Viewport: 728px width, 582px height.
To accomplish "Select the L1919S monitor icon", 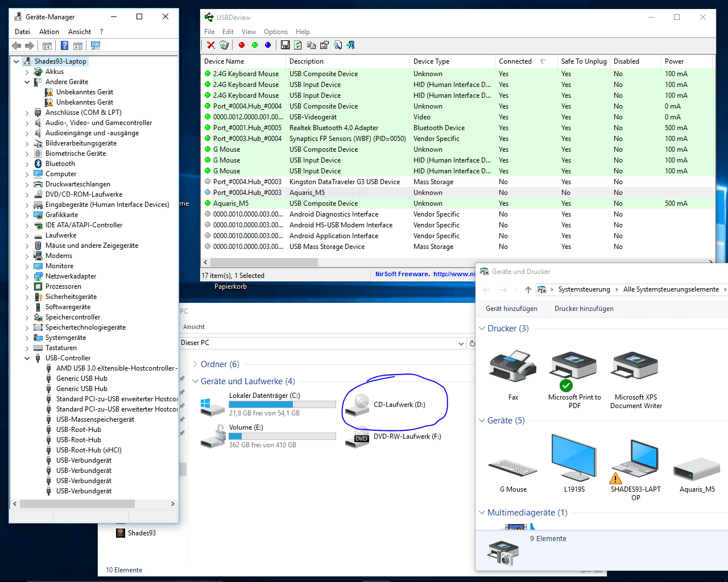I will coord(574,459).
